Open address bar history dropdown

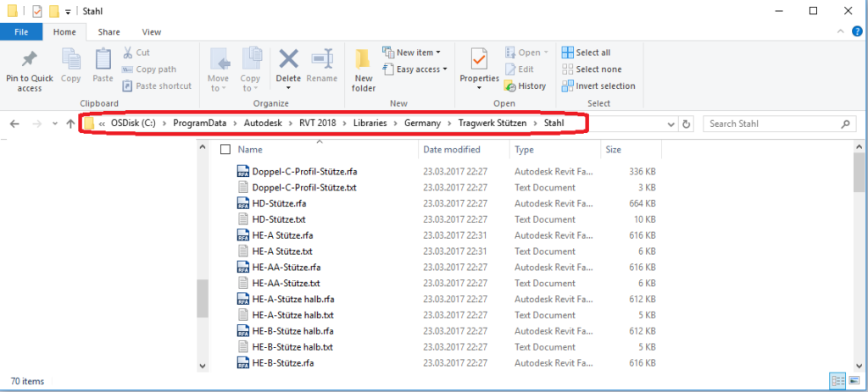point(671,124)
